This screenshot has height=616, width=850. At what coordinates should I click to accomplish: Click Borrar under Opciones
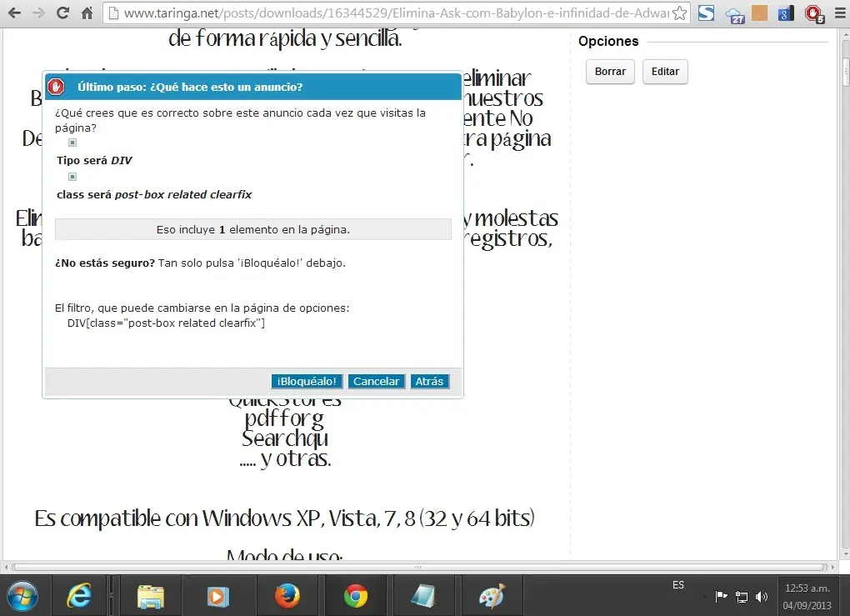(610, 72)
